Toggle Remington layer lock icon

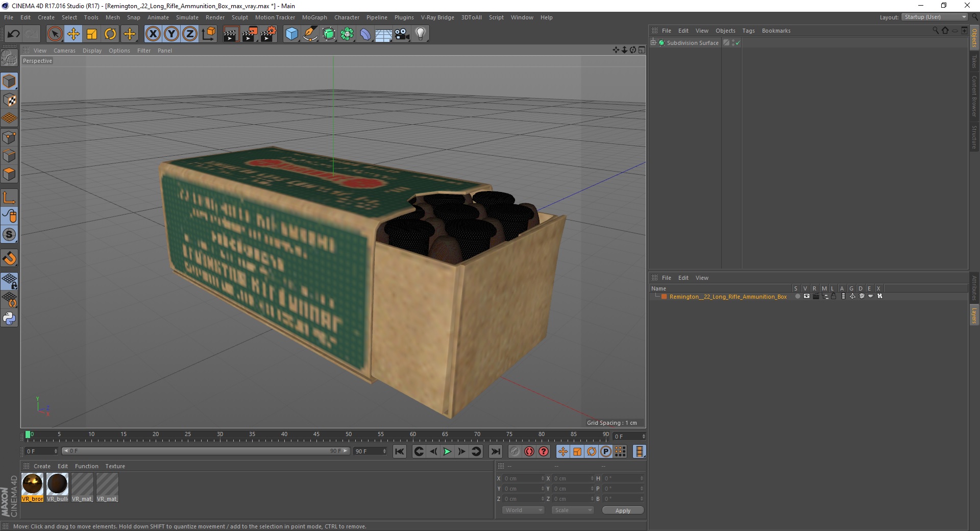coord(834,296)
